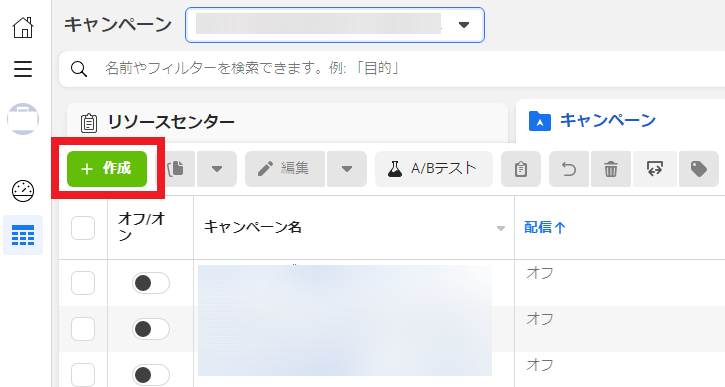Viewport: 725px width, 387px height.
Task: Click the キャンペーン名 column header text
Action: click(252, 227)
